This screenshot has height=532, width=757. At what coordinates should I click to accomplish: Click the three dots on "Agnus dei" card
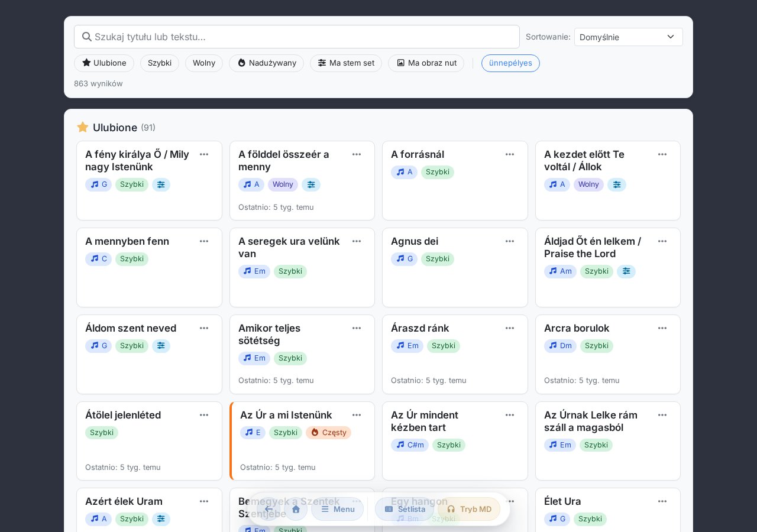pos(510,241)
